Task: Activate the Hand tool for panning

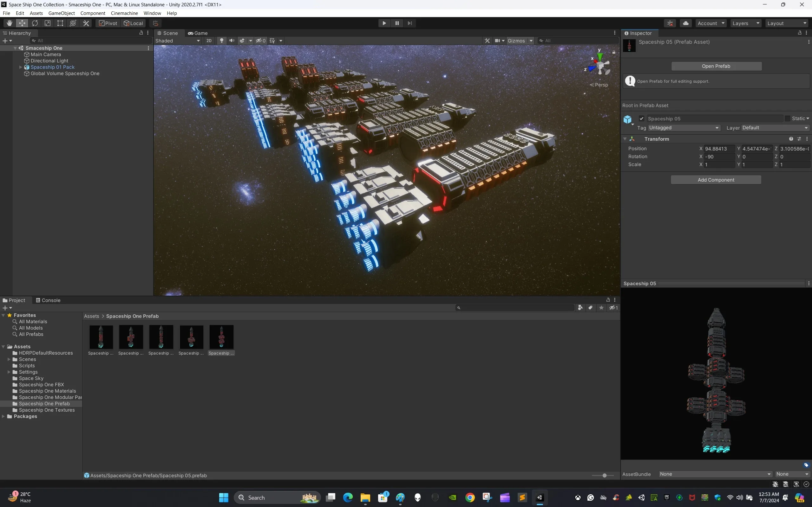Action: pos(9,23)
